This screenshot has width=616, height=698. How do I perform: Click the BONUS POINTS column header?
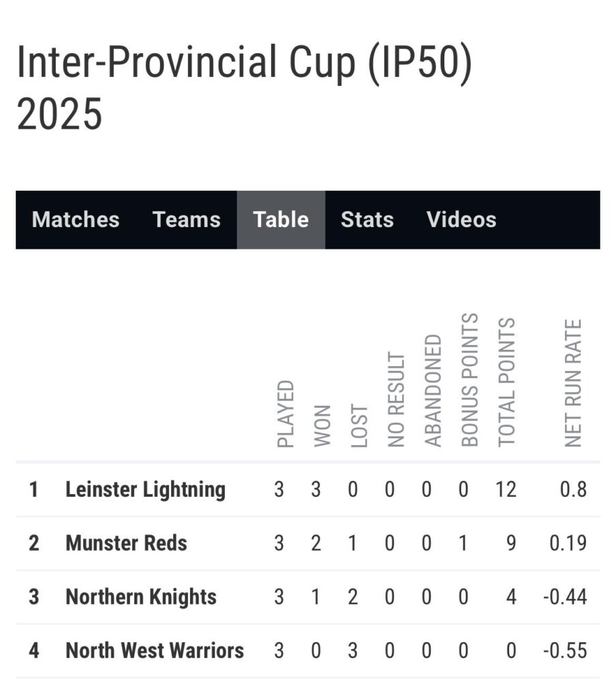pyautogui.click(x=469, y=380)
